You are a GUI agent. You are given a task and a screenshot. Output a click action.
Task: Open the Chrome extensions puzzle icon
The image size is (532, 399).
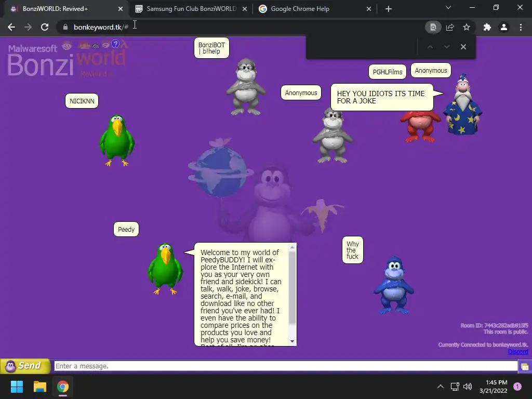(487, 27)
